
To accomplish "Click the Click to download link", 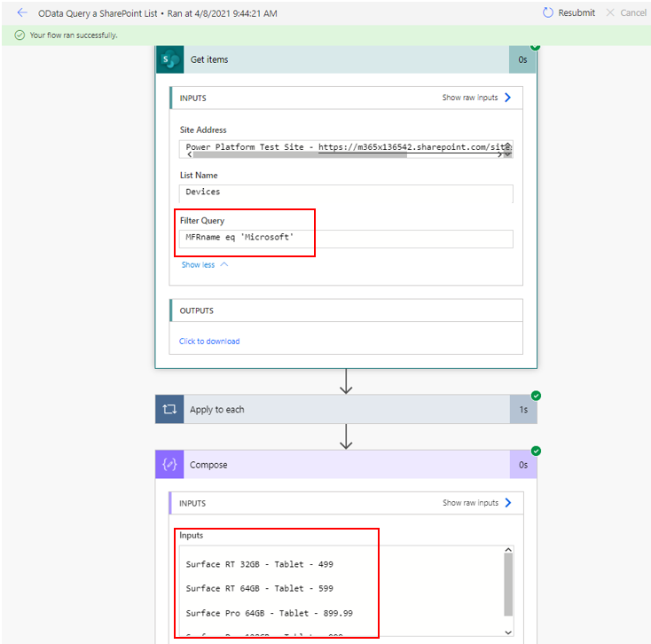I will pyautogui.click(x=209, y=342).
